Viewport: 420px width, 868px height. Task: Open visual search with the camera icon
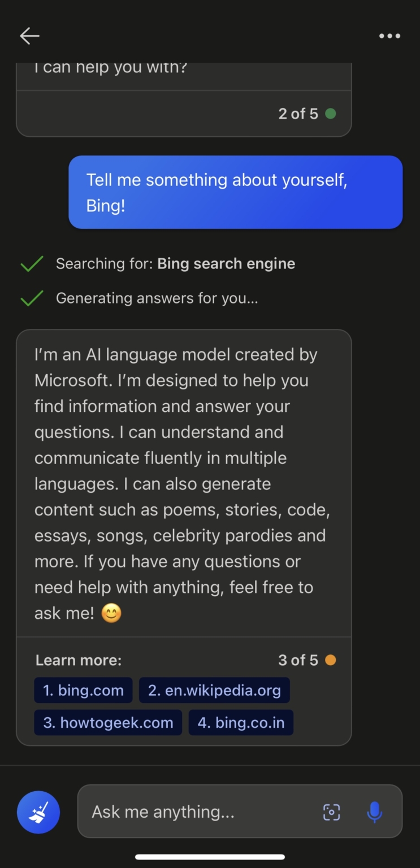331,811
